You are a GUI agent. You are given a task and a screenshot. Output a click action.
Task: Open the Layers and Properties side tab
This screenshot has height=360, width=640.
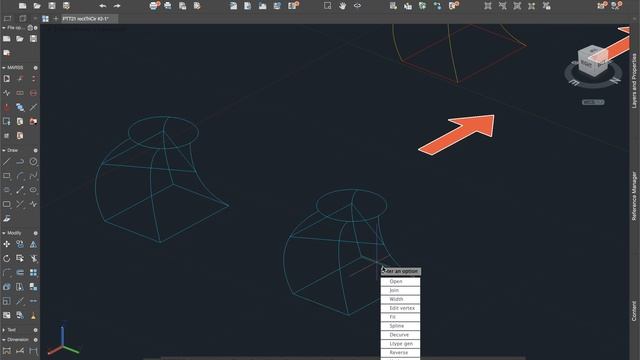pyautogui.click(x=634, y=80)
